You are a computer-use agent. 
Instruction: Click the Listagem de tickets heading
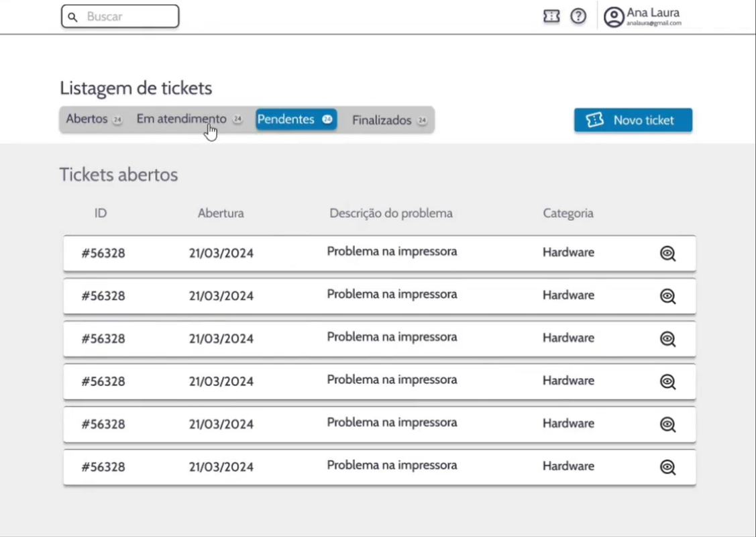[136, 89]
